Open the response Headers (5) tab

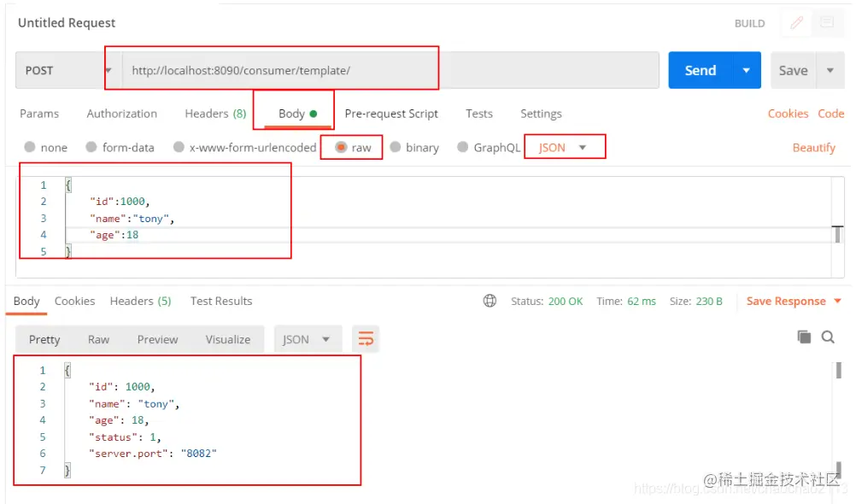140,301
